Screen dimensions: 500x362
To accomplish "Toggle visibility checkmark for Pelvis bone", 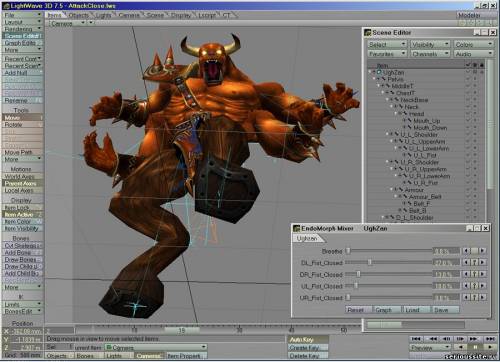I will click(x=468, y=79).
